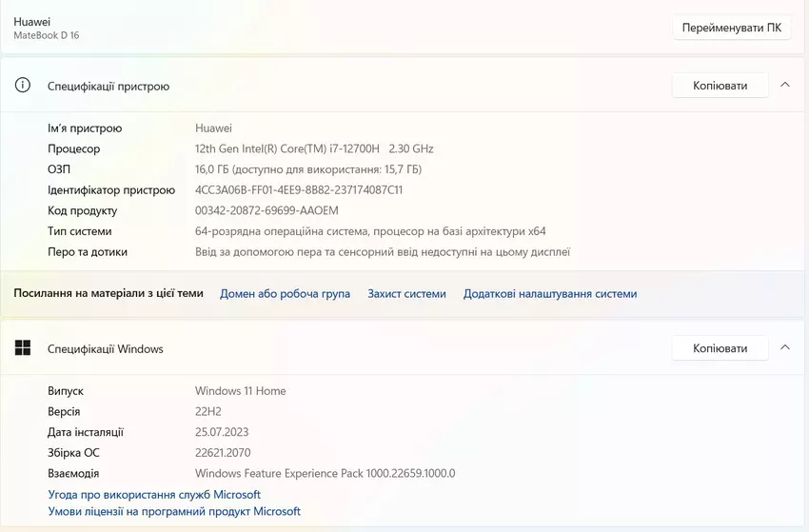Click the OS build number 22621.2070
Screen dimensions: 809x532
(223, 453)
